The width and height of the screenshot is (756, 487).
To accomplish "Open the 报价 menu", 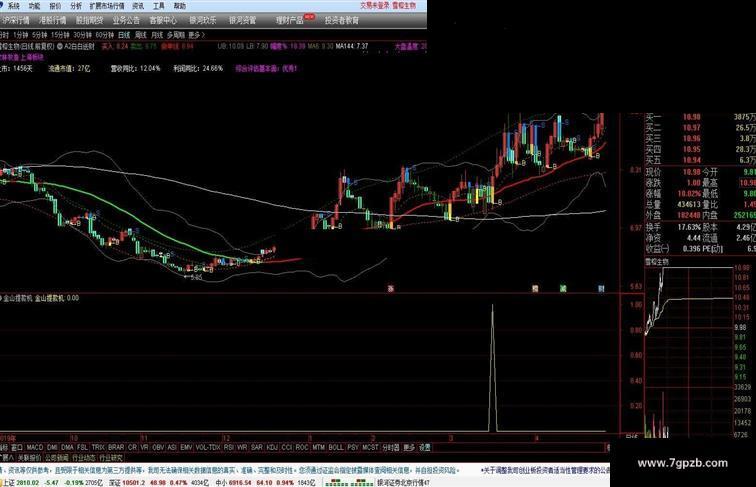I will [x=55, y=6].
